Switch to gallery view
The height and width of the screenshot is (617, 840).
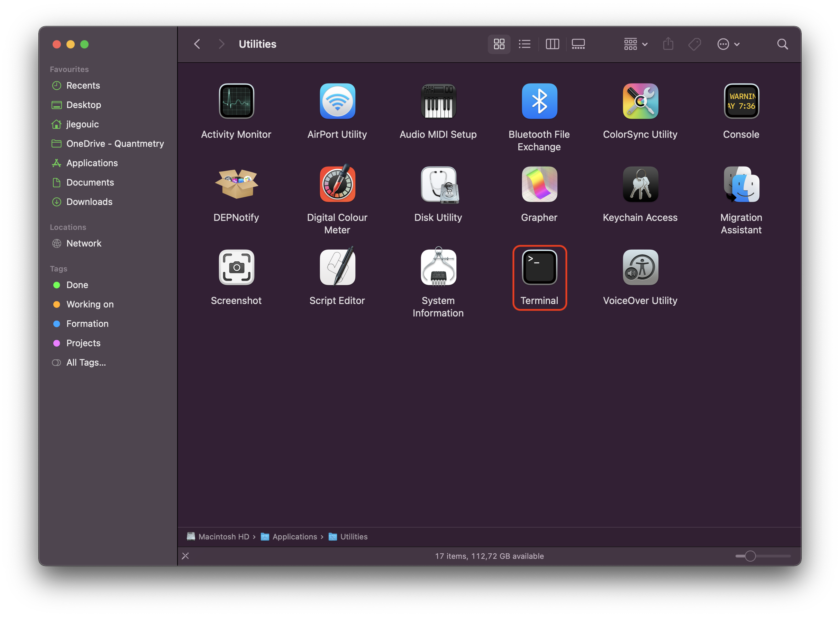coord(578,44)
